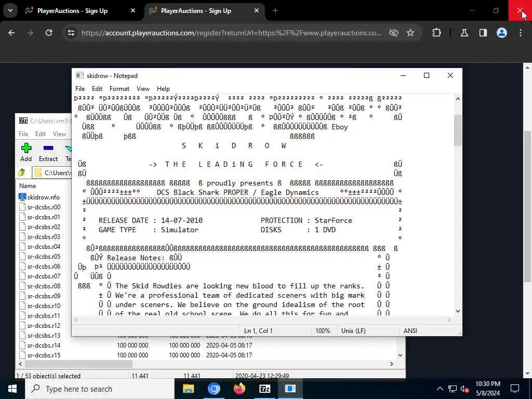Screen dimensions: 532x399
Task: Select sr-dcsbs.r09 in file list
Action: point(44,296)
